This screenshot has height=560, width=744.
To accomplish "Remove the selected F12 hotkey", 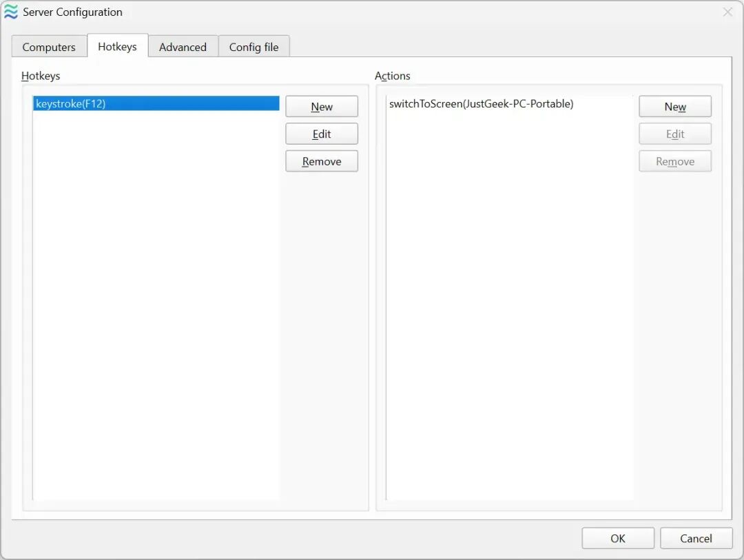I will pyautogui.click(x=322, y=162).
